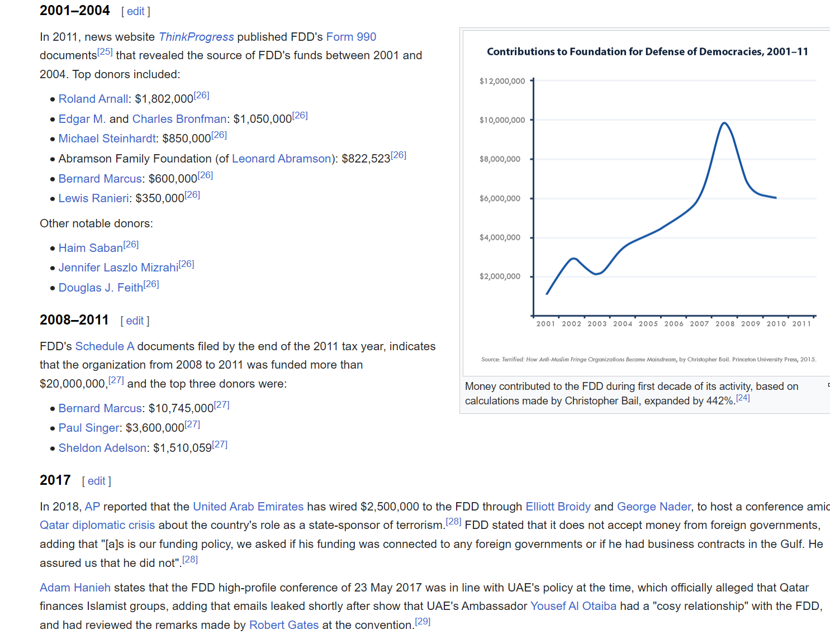Open Robert Gates's article
This screenshot has width=830, height=644.
(x=284, y=625)
